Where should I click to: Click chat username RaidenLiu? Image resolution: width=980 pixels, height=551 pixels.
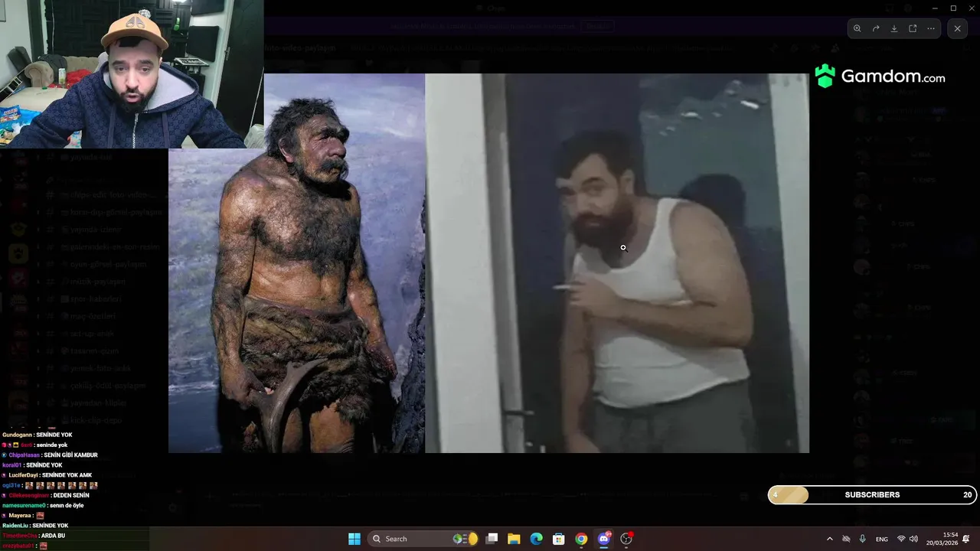pos(15,526)
